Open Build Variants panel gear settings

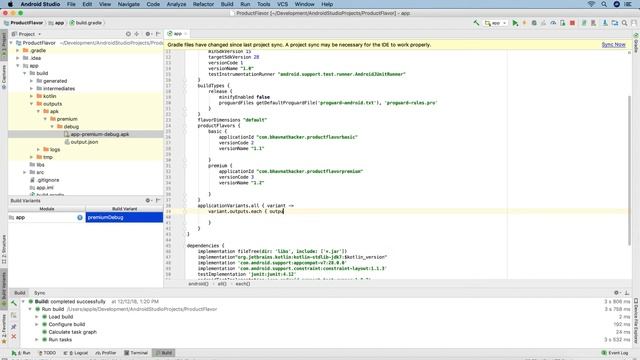[148, 200]
